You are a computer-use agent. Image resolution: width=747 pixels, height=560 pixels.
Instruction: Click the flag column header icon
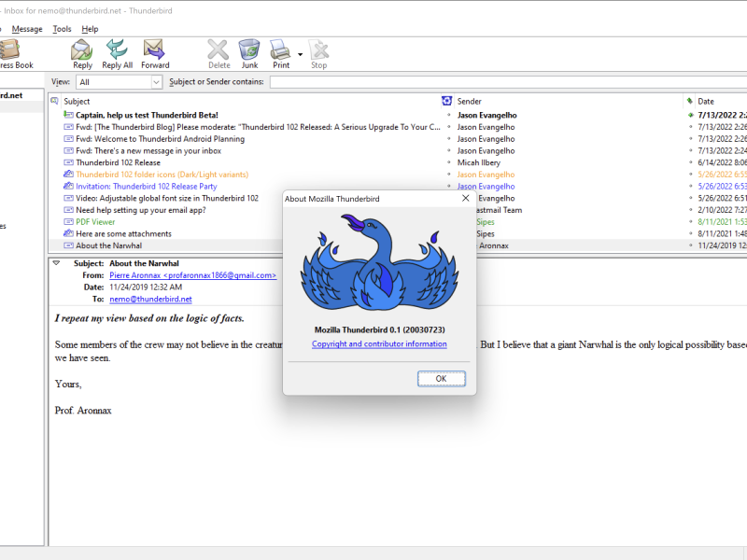coord(689,101)
